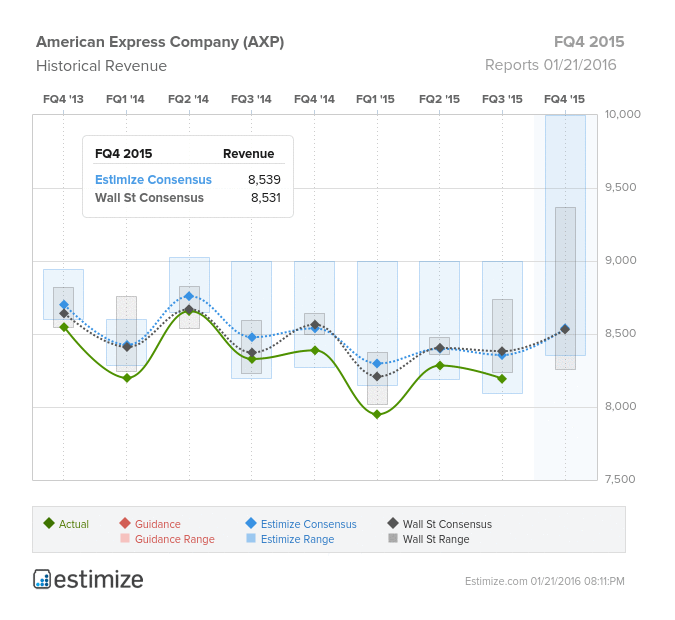The width and height of the screenshot is (675, 620).
Task: Toggle the Wall St Consensus legend label
Action: click(447, 524)
